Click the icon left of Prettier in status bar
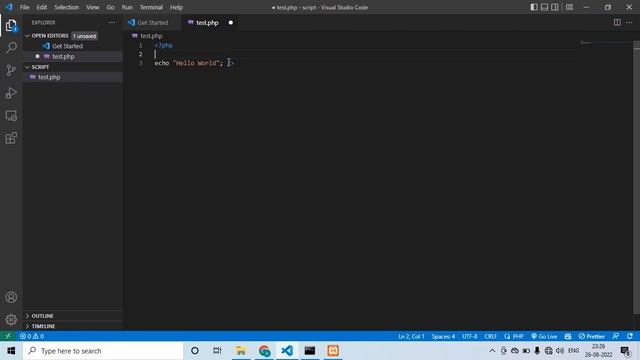This screenshot has width=640, height=360. (568, 336)
